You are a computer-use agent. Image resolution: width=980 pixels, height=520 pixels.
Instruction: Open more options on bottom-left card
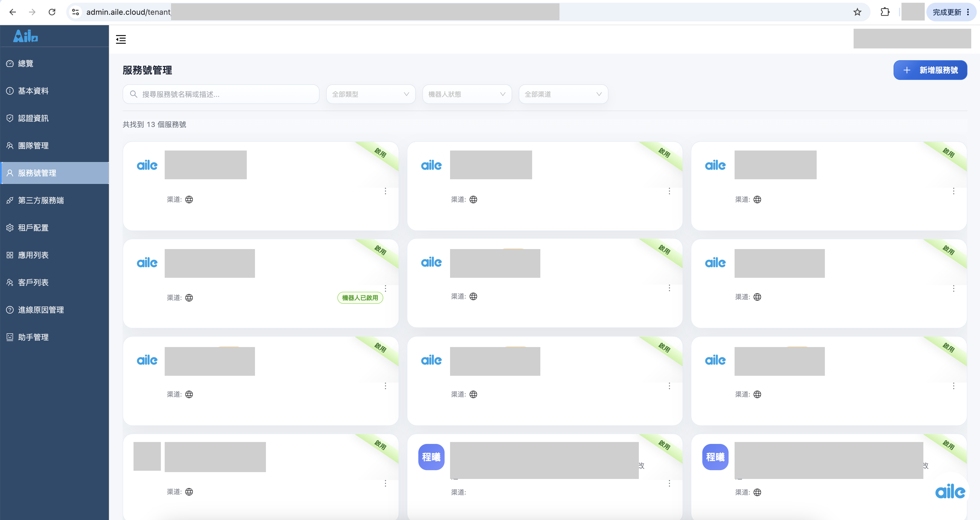click(x=385, y=483)
